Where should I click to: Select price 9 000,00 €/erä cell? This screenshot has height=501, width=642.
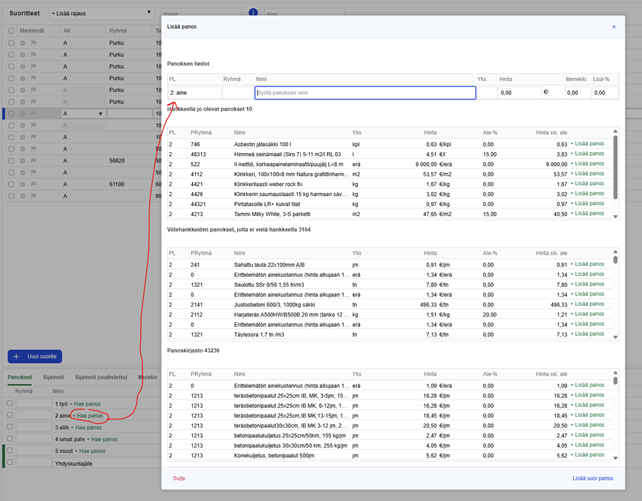click(434, 164)
